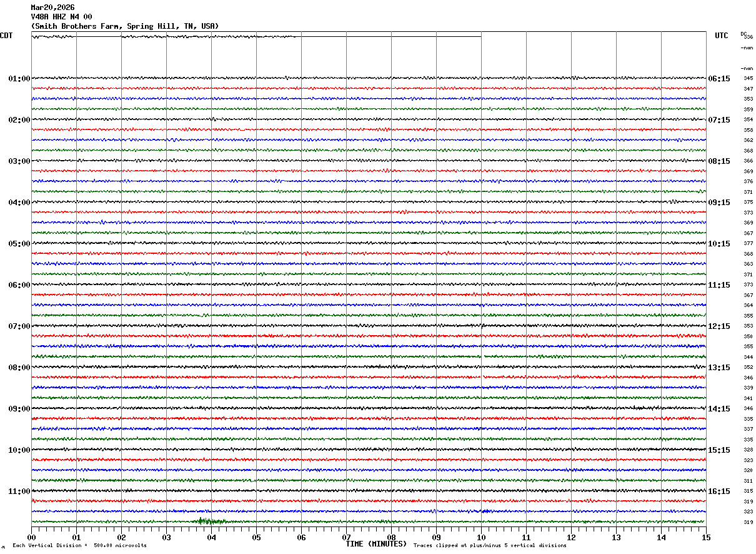Click the DC offset value '345'
The image size is (756, 554).
click(x=748, y=79)
